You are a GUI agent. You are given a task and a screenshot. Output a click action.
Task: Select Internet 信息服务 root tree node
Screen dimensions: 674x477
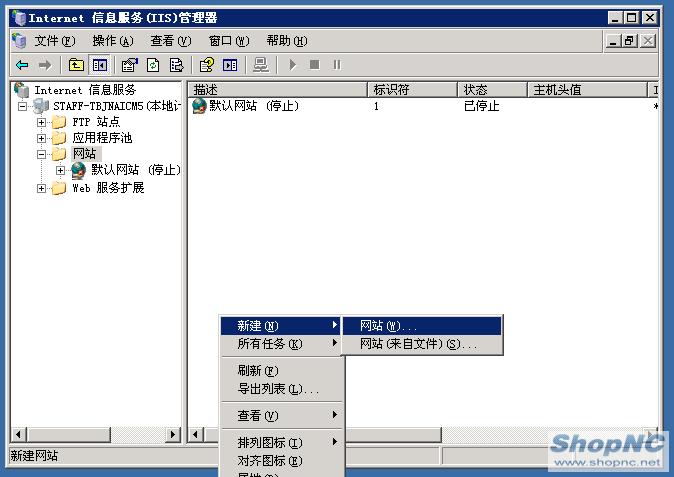point(85,90)
